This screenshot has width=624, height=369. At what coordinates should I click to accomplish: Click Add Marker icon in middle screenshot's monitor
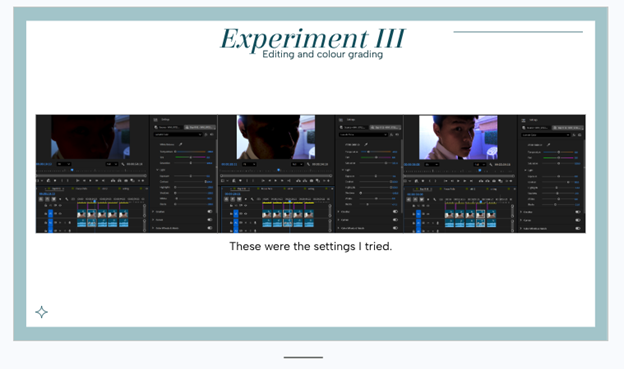point(240,181)
